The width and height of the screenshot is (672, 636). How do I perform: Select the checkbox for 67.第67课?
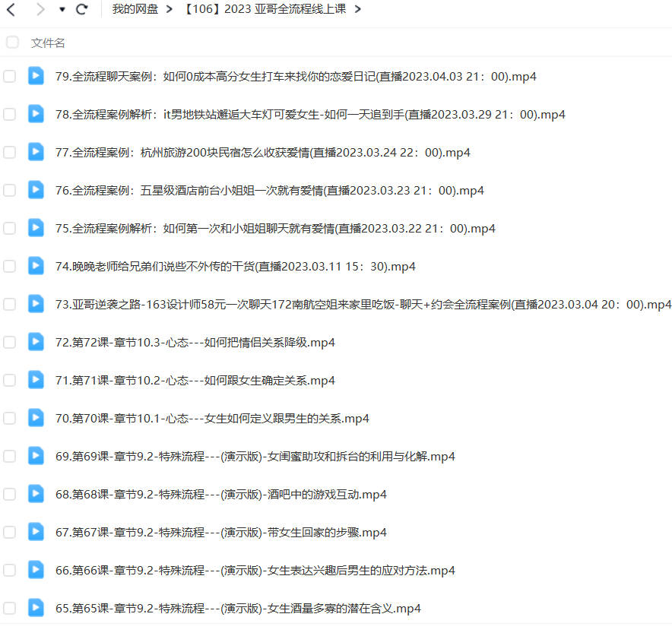click(9, 532)
